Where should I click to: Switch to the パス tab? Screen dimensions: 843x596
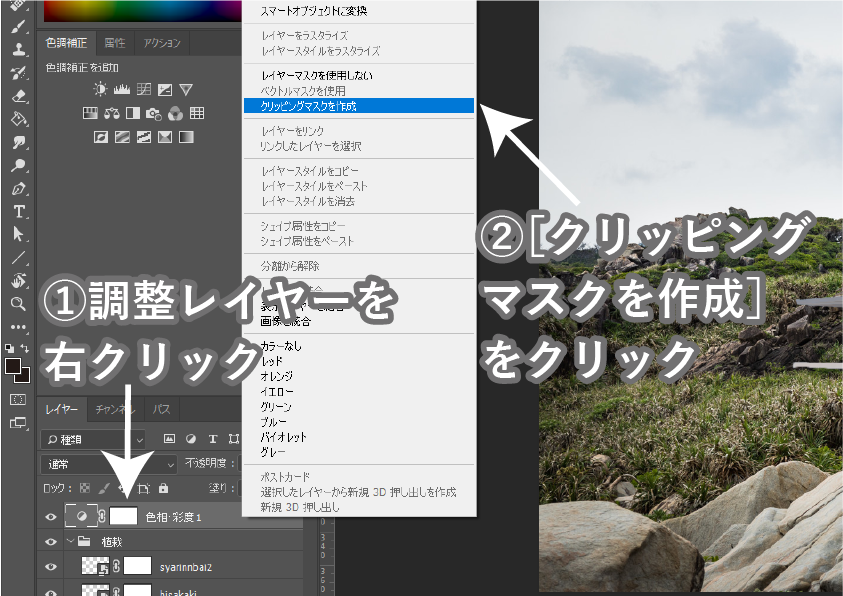[x=161, y=410]
